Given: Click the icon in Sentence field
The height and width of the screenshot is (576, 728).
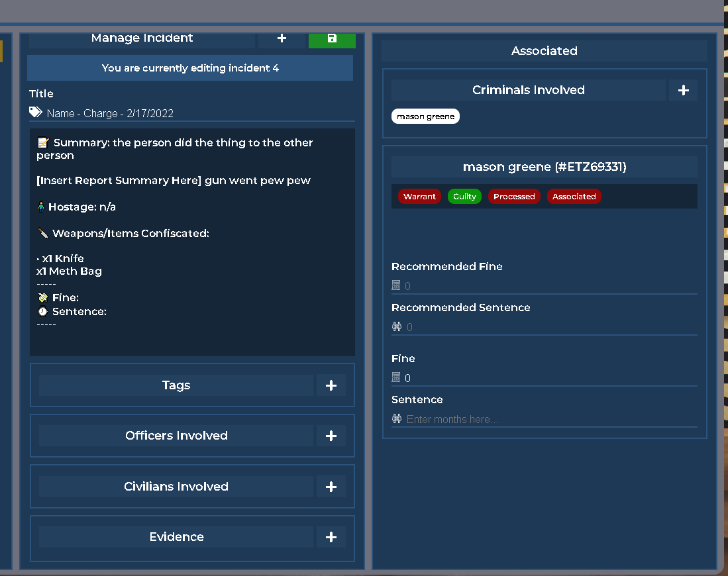Looking at the screenshot, I should [397, 418].
